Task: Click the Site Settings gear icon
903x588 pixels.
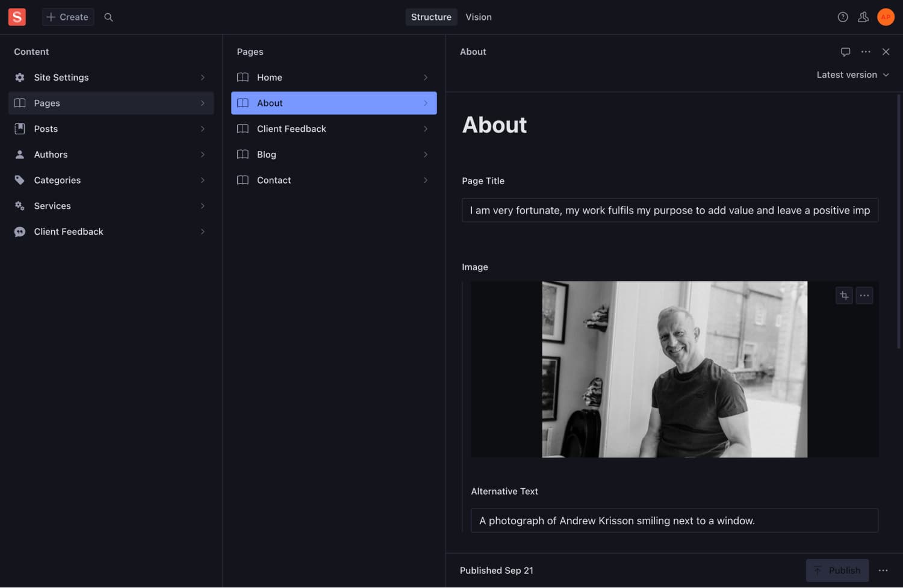Action: click(x=19, y=77)
